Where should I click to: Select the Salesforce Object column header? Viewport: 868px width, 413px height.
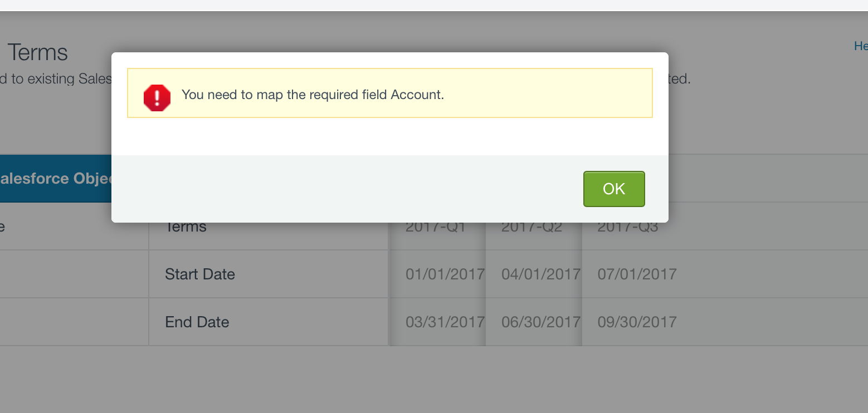click(56, 179)
